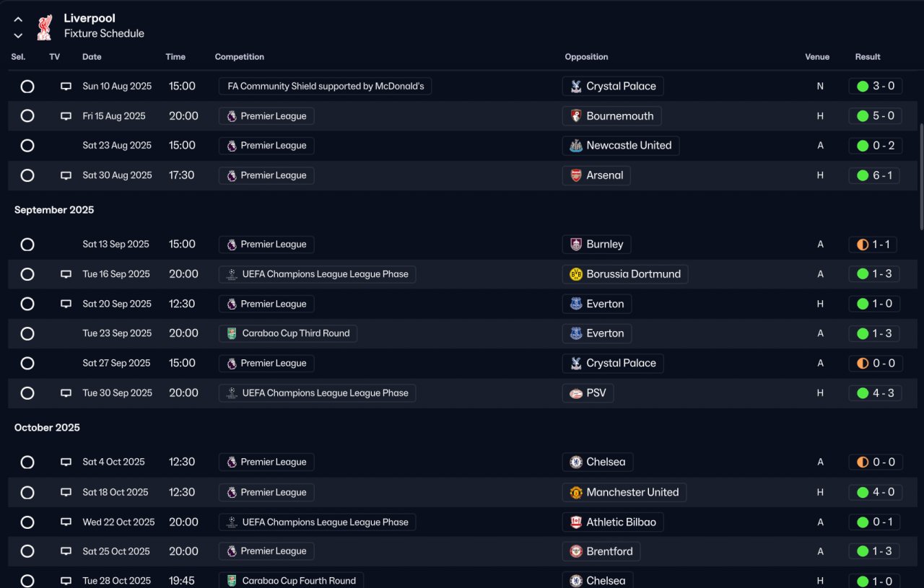Open the Everton pill on Tue 23 Sep row
924x588 pixels.
[x=597, y=333]
